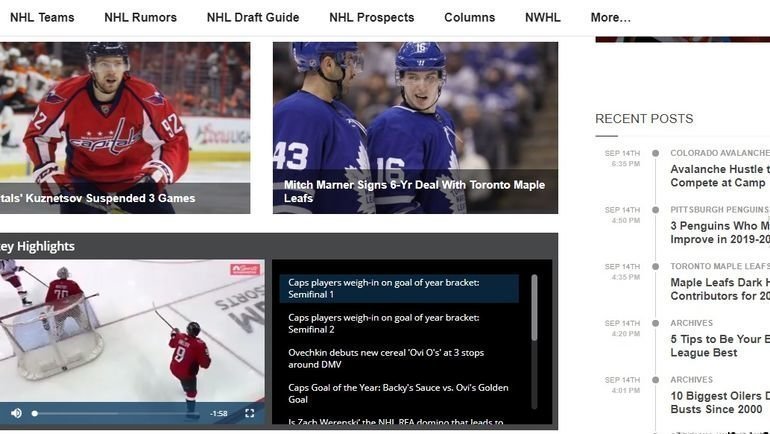Click the SEP 14TH 6:35 PM timestamp
Viewport: 770px width, 434px height.
coord(622,159)
